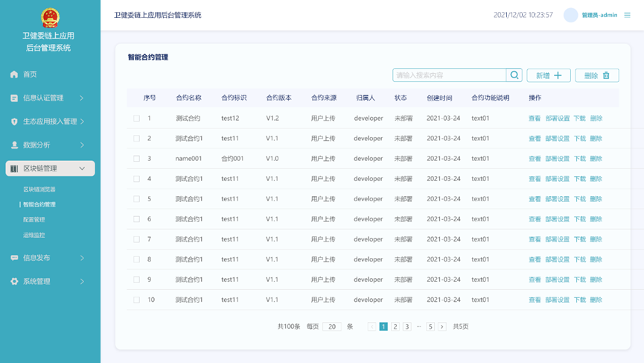Click the person icon for 数据分析

point(14,145)
